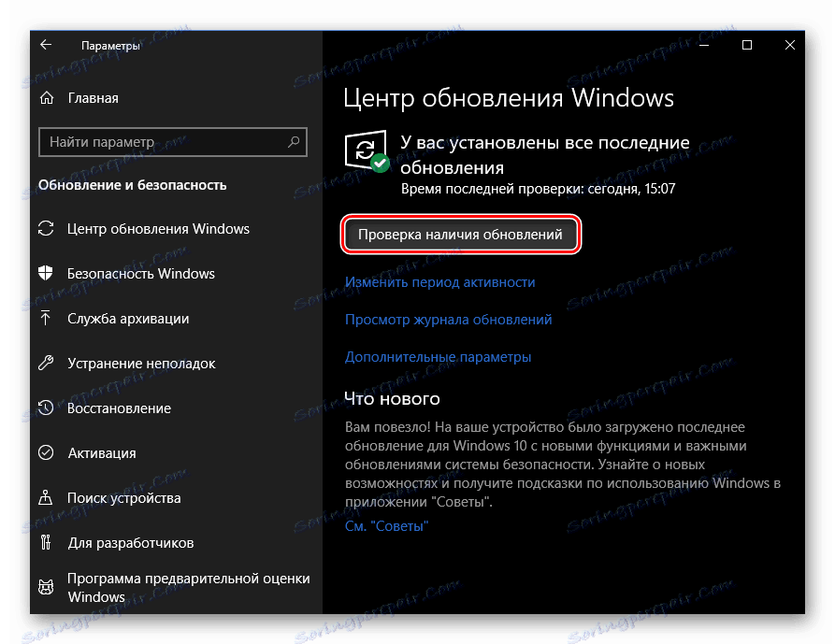This screenshot has height=644, width=835.
Task: Click Время последней проверки status text
Action: [538, 189]
